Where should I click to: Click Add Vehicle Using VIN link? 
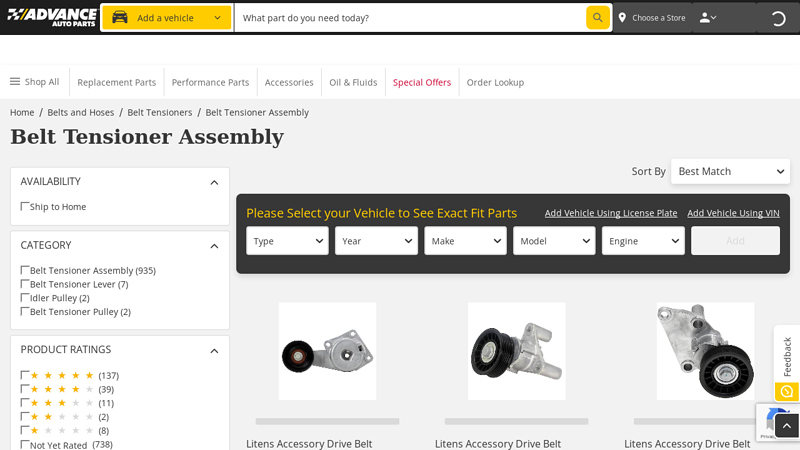[x=733, y=213]
